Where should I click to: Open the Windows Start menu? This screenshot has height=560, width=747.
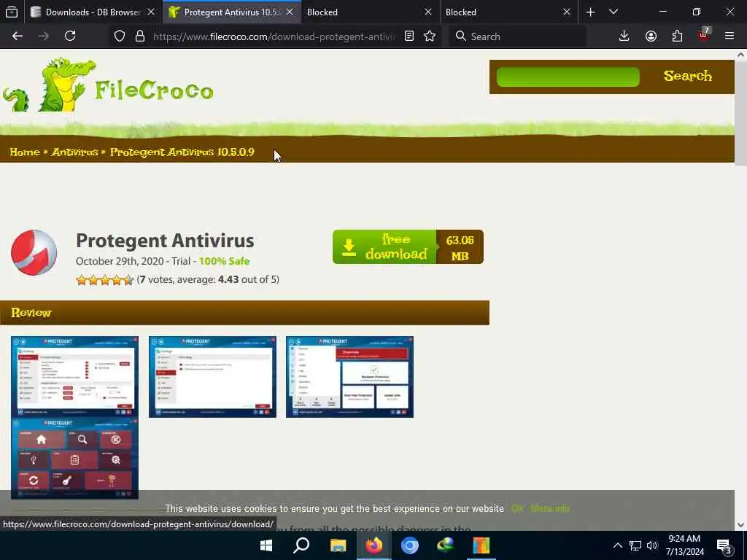(x=266, y=545)
